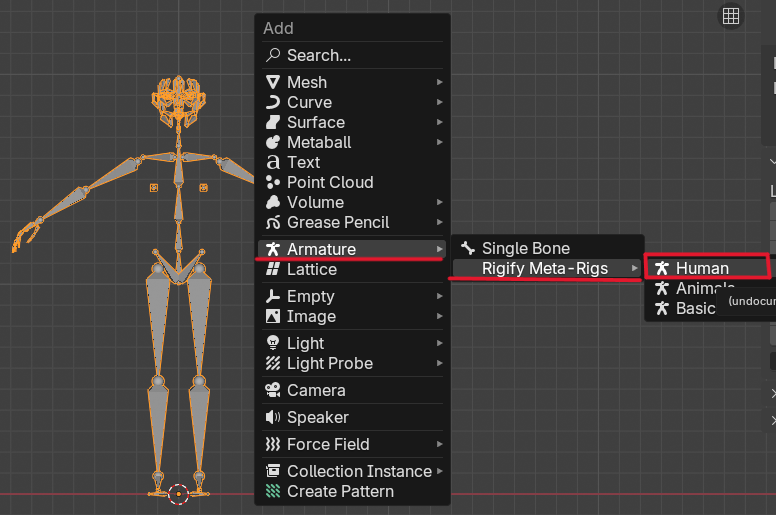776x515 pixels.
Task: Click the Surface icon in Add menu
Action: pyautogui.click(x=272, y=122)
